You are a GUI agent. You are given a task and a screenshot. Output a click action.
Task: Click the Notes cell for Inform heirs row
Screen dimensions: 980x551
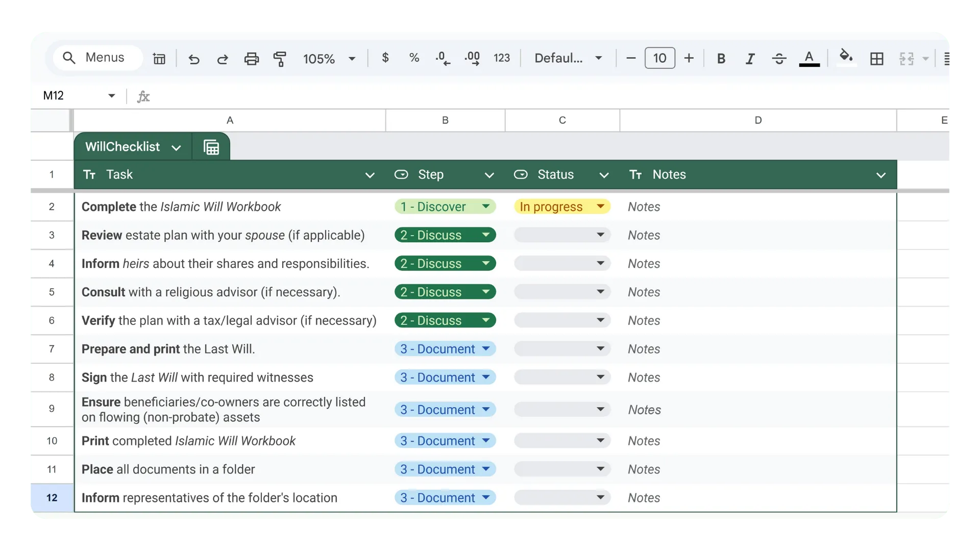pos(758,264)
